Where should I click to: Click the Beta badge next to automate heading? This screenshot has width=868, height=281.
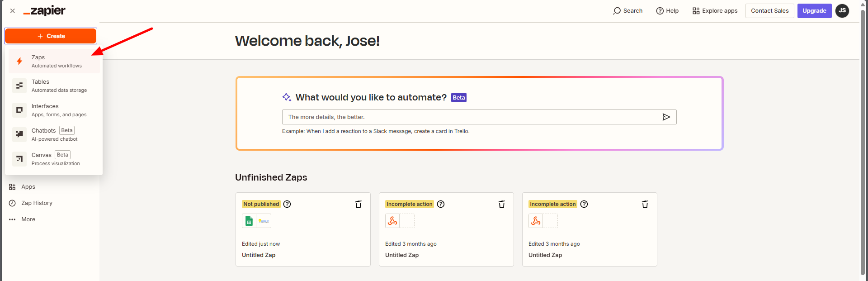click(x=459, y=98)
